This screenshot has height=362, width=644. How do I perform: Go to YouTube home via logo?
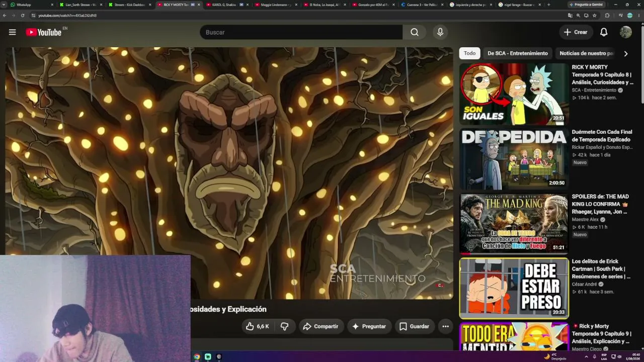click(44, 32)
